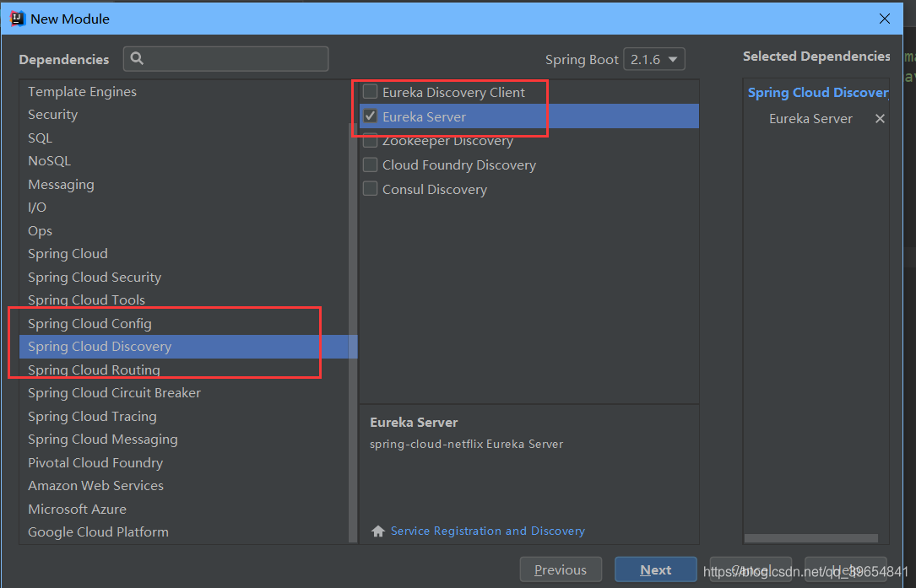Screen dimensions: 916x588
Task: Open the Spring Boot version dropdown
Action: coord(653,60)
